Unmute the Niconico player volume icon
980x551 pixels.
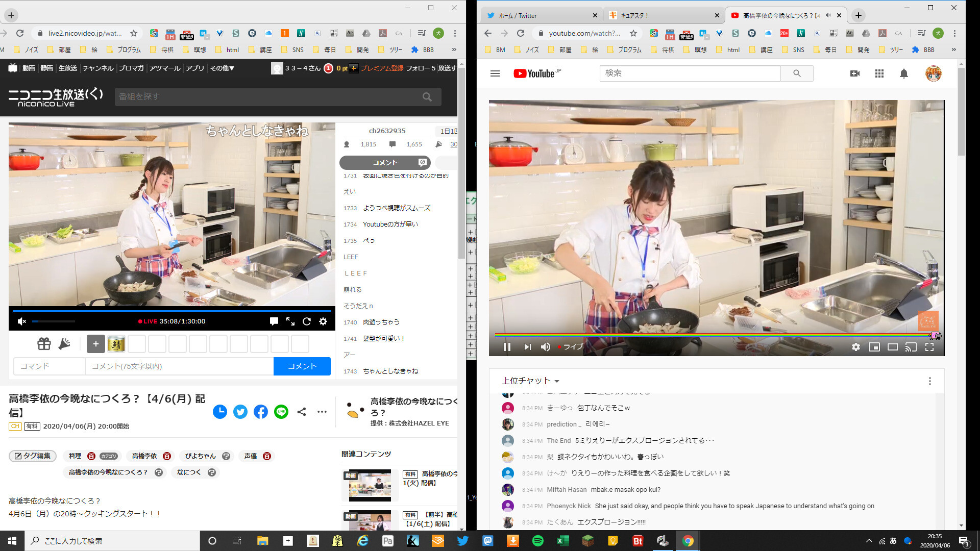pyautogui.click(x=21, y=321)
